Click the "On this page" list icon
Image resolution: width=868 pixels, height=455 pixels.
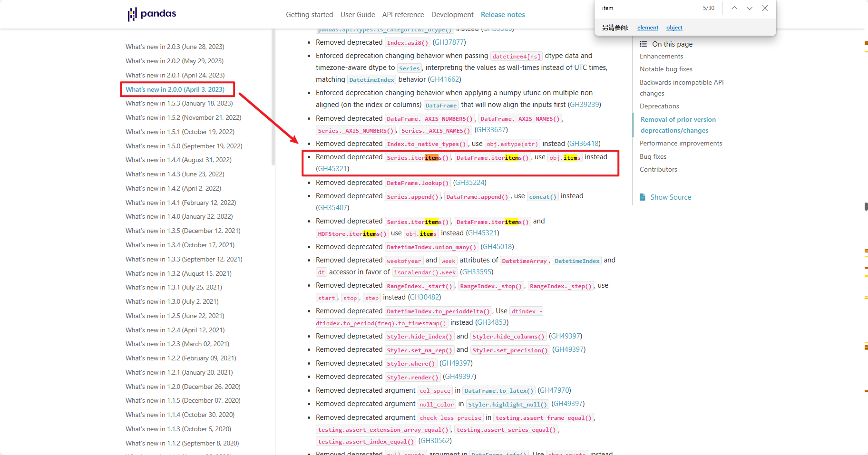click(643, 44)
